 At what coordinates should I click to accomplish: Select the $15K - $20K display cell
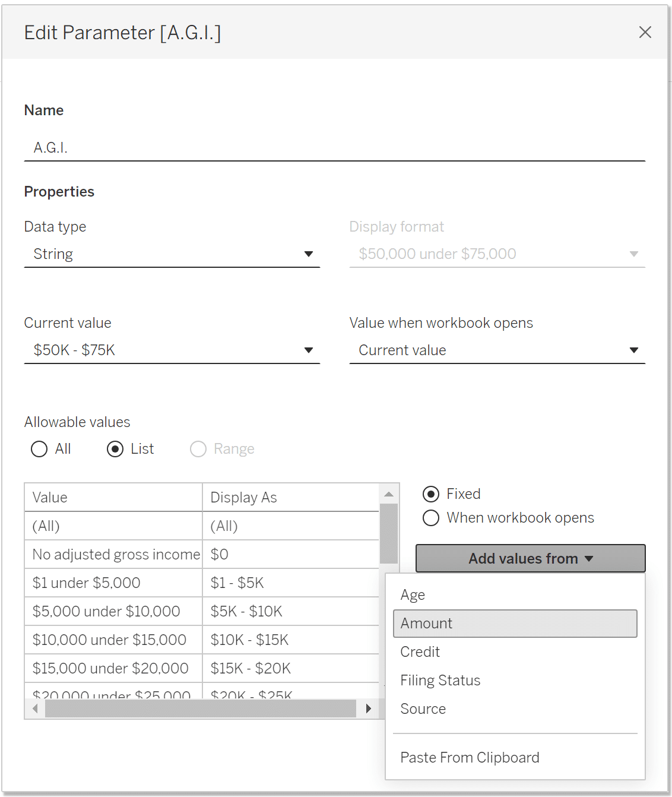point(291,669)
